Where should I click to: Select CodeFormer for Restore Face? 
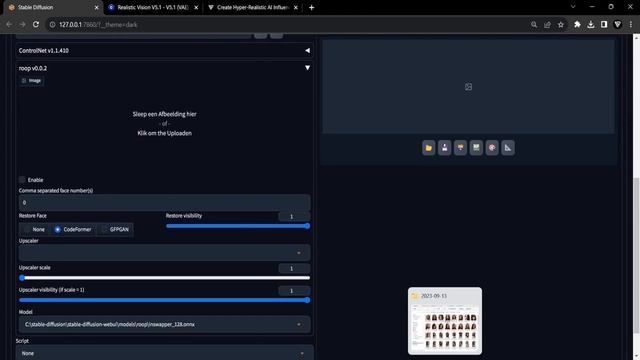pos(73,229)
